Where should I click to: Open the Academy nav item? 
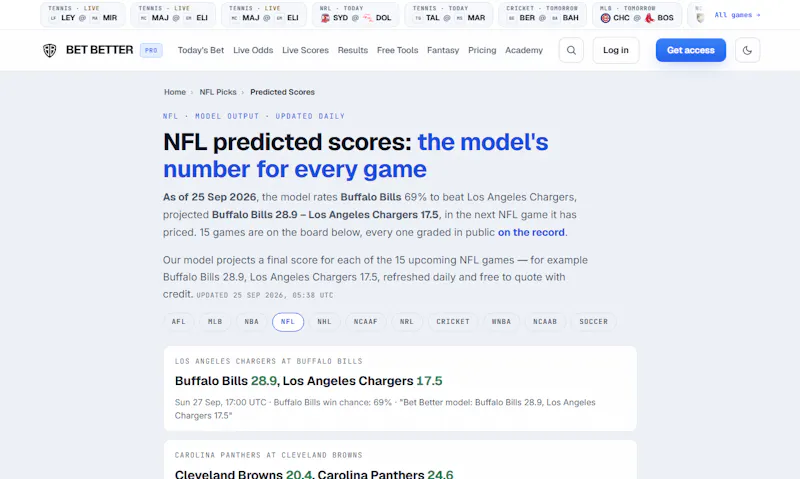(524, 50)
